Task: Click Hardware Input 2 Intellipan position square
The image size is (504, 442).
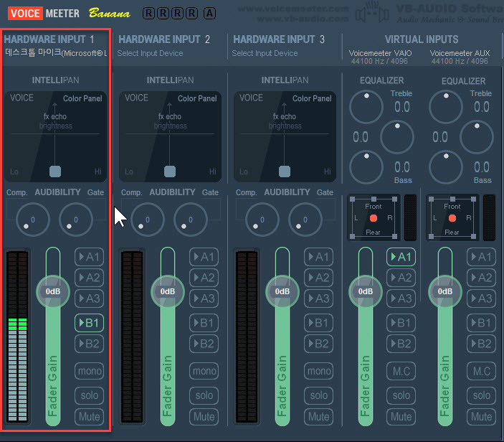Action: [170, 171]
